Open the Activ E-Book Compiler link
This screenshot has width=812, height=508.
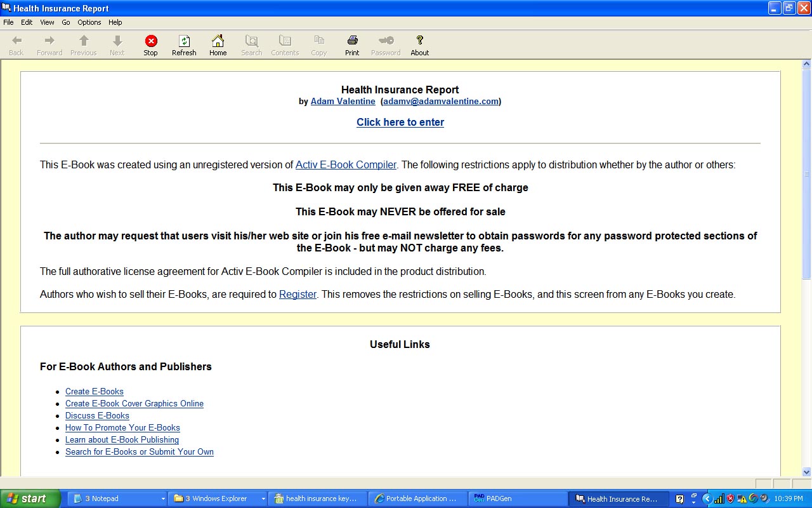[346, 164]
